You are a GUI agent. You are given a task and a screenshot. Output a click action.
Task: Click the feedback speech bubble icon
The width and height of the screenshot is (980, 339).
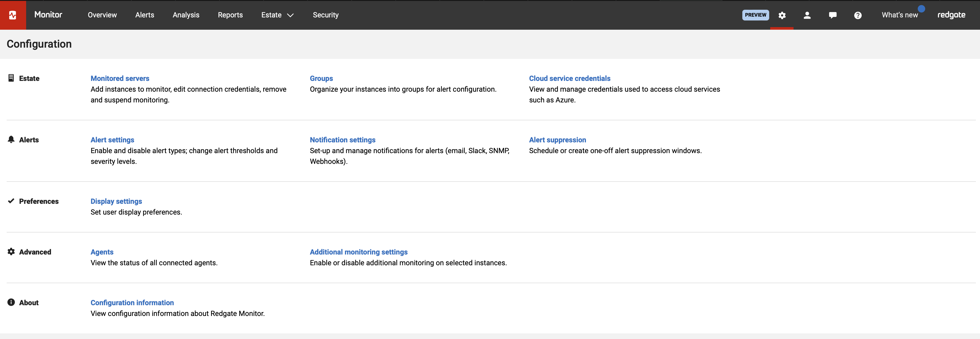click(832, 15)
